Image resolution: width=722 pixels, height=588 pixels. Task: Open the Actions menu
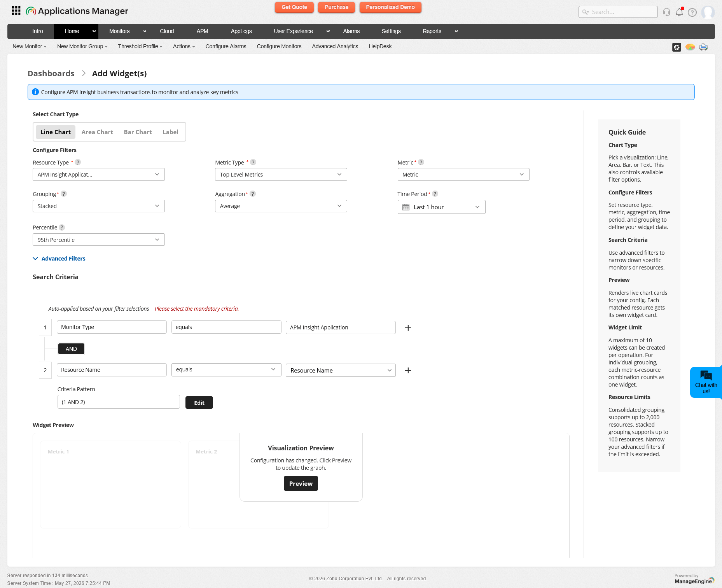coord(184,46)
